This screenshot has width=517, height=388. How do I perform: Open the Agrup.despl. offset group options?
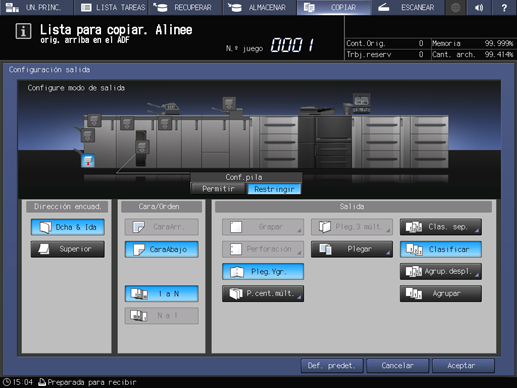coord(441,271)
